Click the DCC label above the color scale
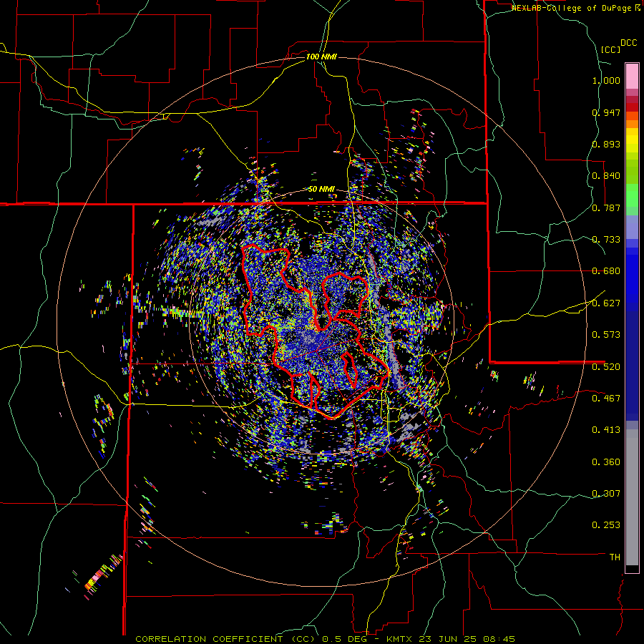644x644 pixels. coord(628,43)
